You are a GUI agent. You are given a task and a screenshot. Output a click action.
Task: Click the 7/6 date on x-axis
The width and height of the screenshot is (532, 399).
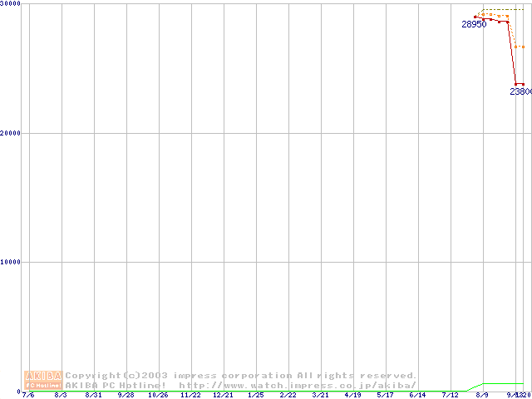point(28,395)
